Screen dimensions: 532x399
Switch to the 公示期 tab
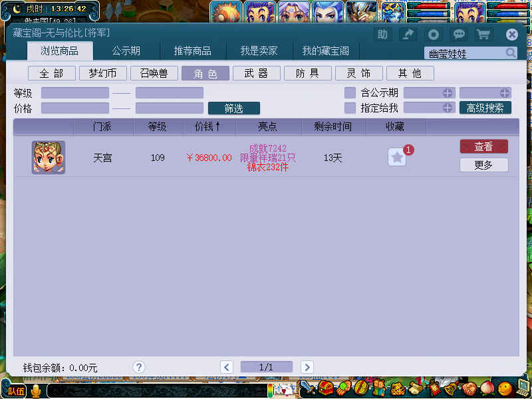coord(126,51)
